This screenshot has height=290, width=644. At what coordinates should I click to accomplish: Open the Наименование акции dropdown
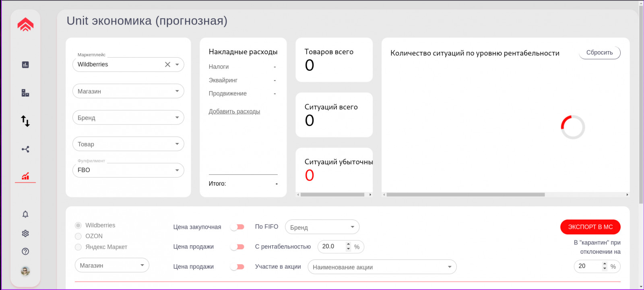click(382, 267)
